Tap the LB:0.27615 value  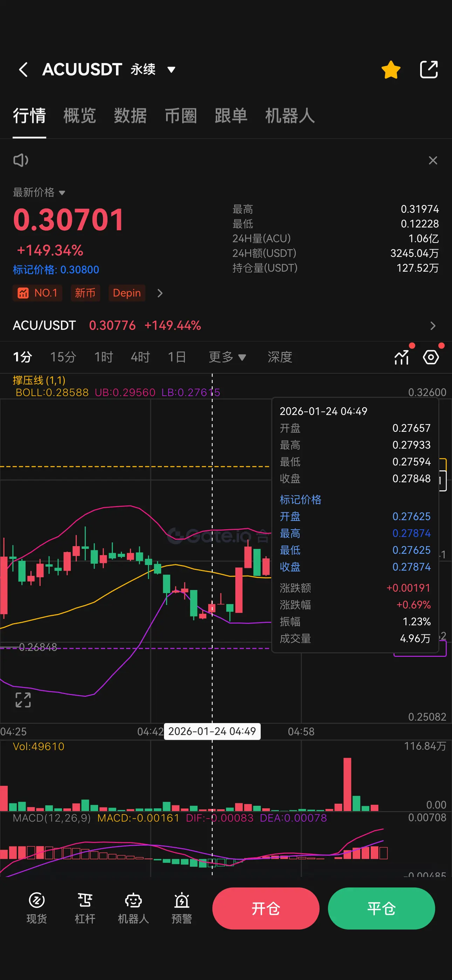coord(191,392)
